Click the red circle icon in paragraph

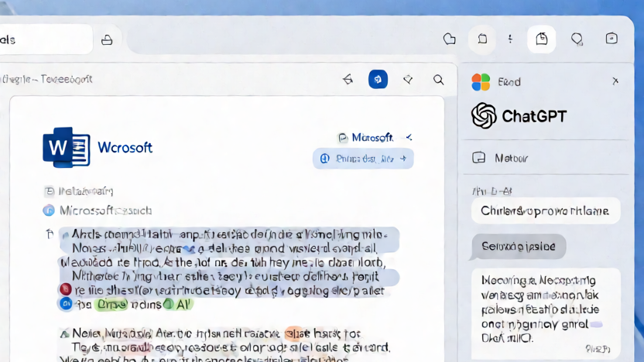pos(66,289)
